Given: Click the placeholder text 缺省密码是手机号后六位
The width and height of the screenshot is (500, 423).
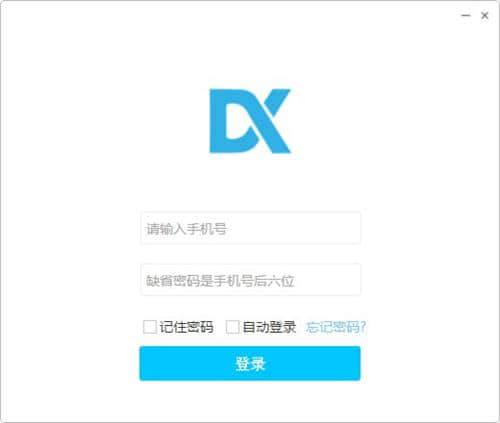Looking at the screenshot, I should click(x=220, y=281).
